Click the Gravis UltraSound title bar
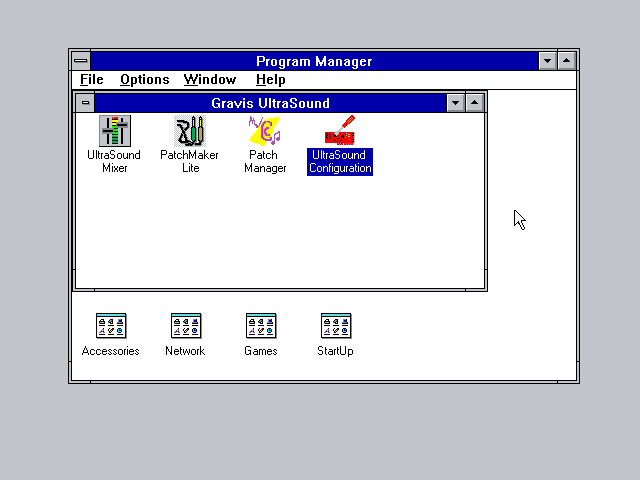Screen dimensions: 640x480 pyautogui.click(x=271, y=103)
